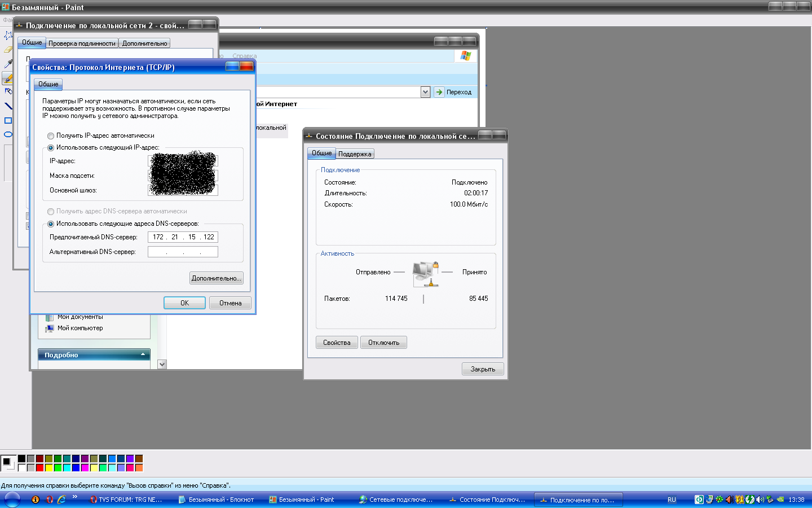Choose 'Использовать следующие адреса DNS-серверов' option

51,224
